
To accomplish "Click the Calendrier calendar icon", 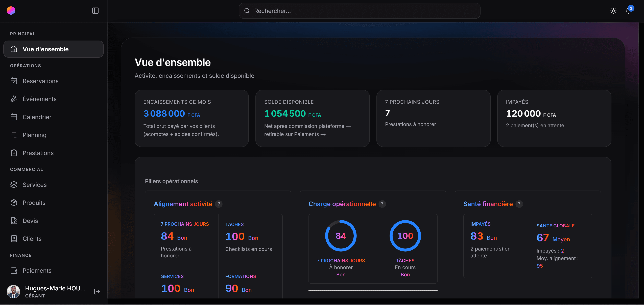I will point(14,117).
